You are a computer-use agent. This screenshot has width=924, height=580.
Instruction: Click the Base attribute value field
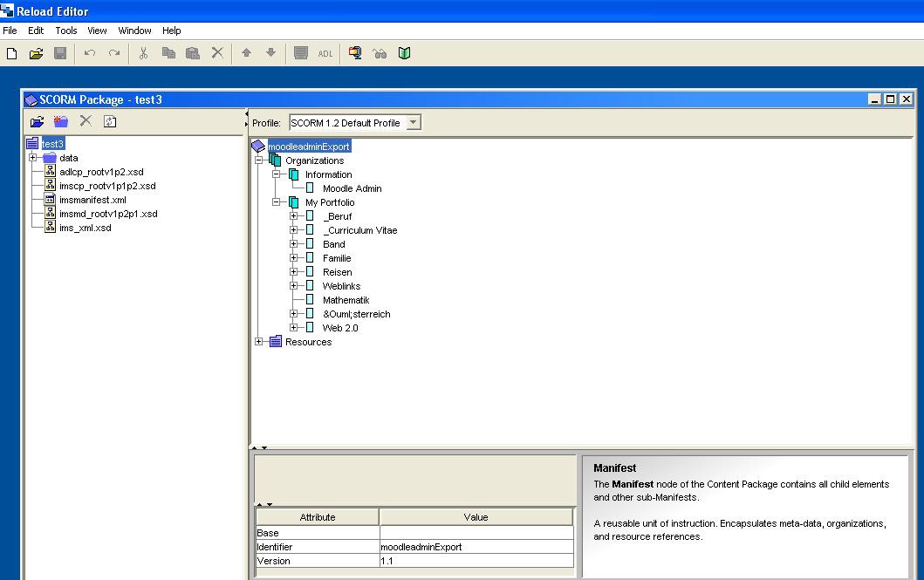(x=476, y=533)
